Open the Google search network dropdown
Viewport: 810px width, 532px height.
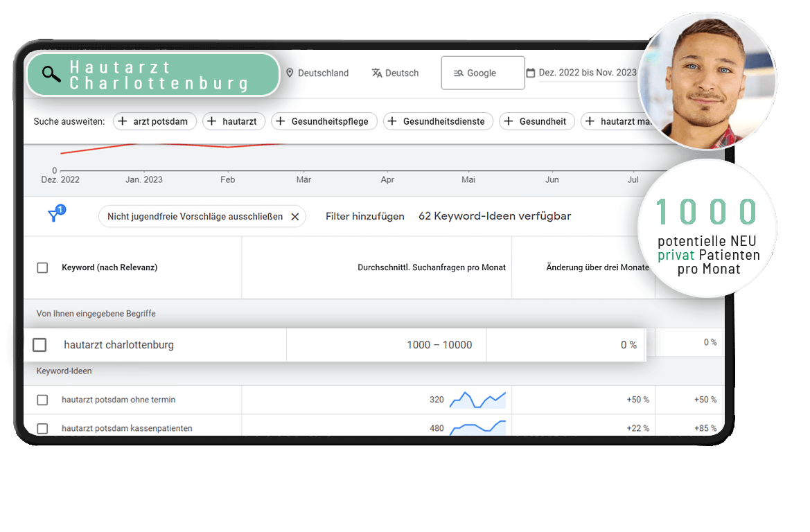pyautogui.click(x=482, y=73)
